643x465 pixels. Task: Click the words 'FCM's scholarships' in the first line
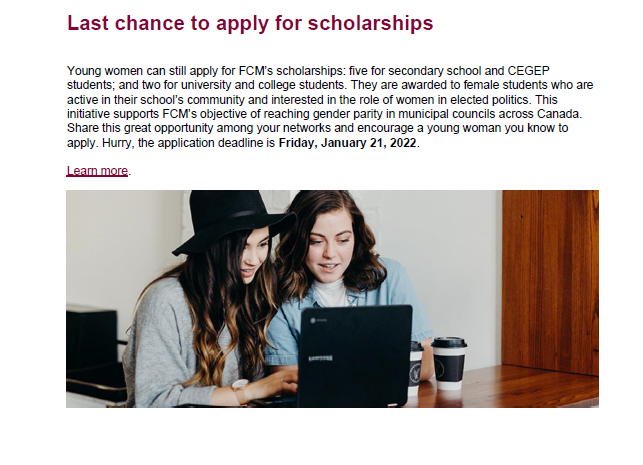click(290, 71)
